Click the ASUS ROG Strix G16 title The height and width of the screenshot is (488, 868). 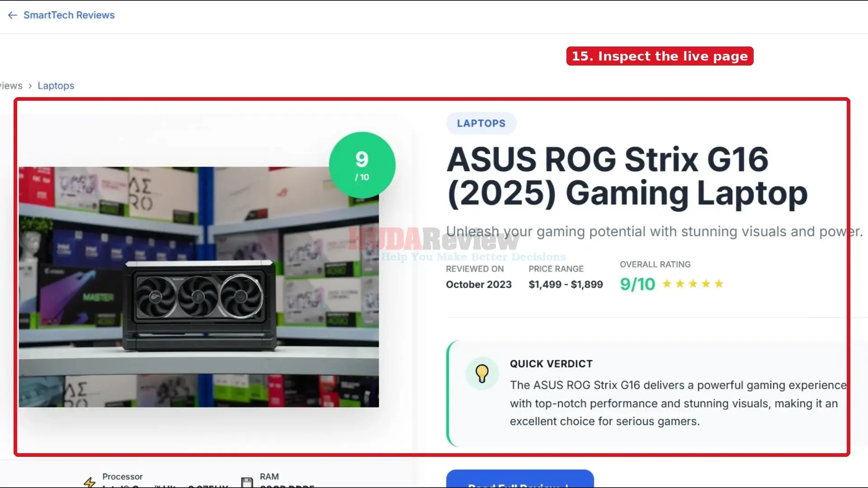(627, 177)
